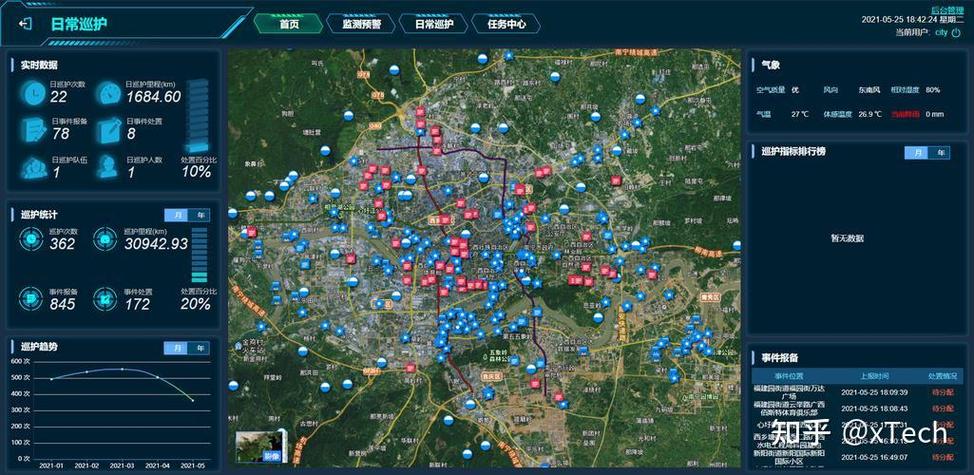The width and height of the screenshot is (974, 475).
Task: Open the 日常巡护 navigation tab
Action: pyautogui.click(x=434, y=24)
